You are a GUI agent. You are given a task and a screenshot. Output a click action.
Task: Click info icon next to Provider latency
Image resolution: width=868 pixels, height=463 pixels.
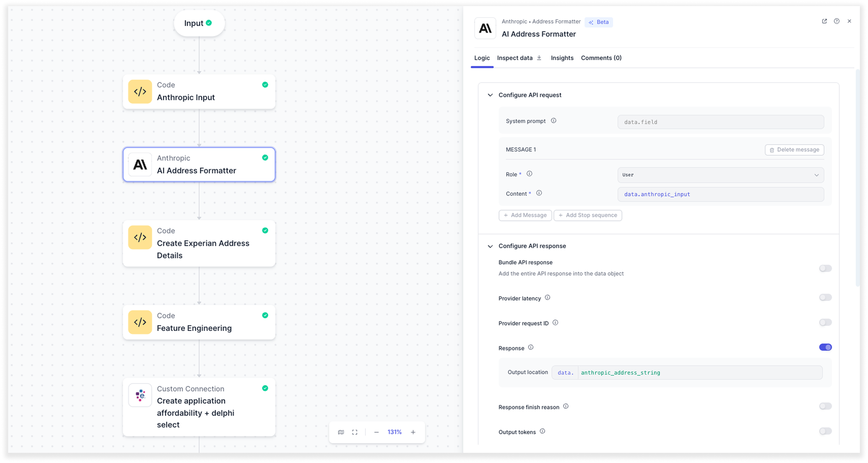(x=548, y=297)
